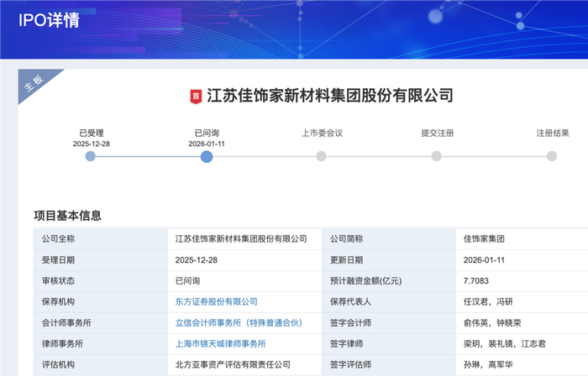Click the 预计融资金额 value 7.7083
The width and height of the screenshot is (588, 376).
click(x=477, y=280)
